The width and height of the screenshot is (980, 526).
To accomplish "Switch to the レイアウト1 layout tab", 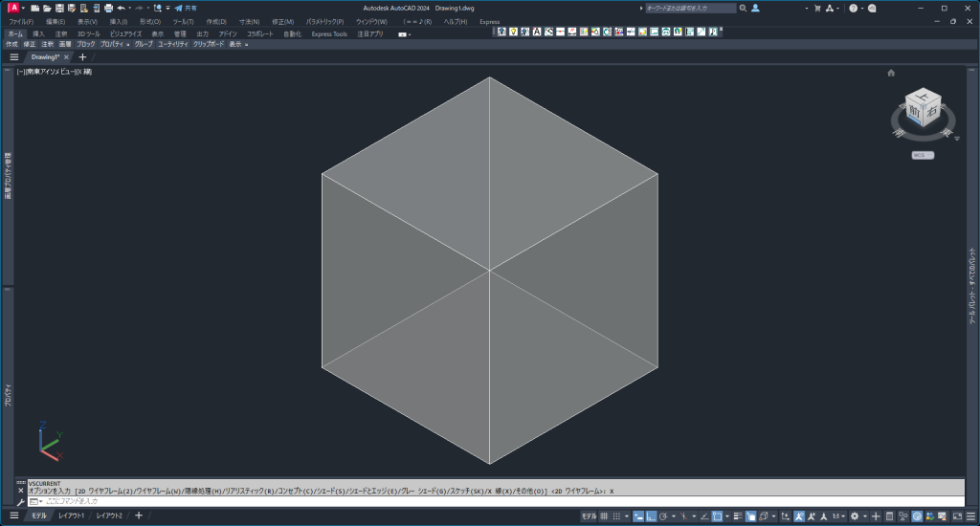I will point(71,516).
